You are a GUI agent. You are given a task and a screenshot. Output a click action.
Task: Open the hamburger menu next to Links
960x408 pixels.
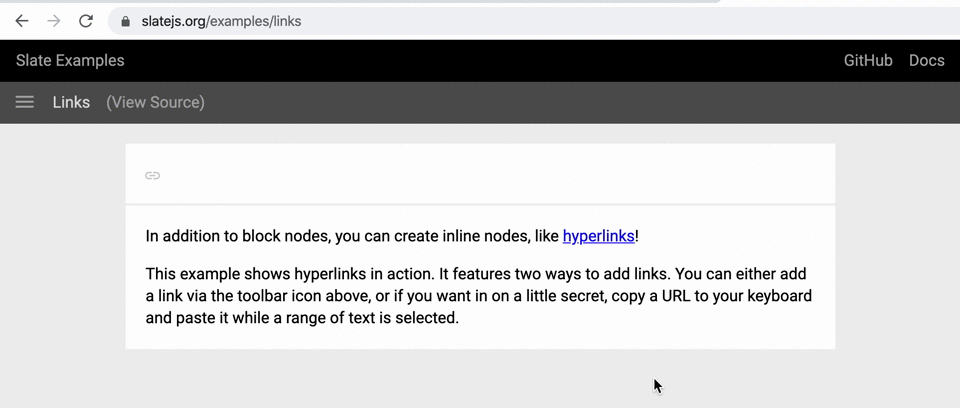tap(24, 102)
